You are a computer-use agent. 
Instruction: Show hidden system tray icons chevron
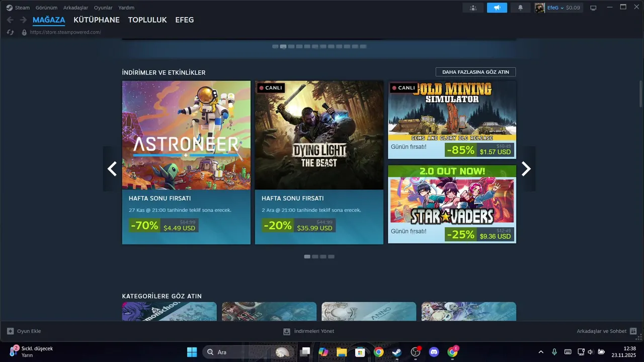(541, 352)
